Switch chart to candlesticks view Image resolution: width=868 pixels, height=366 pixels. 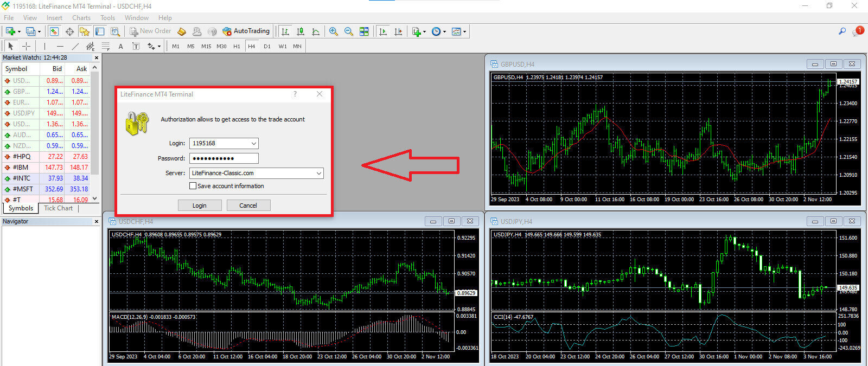click(301, 31)
